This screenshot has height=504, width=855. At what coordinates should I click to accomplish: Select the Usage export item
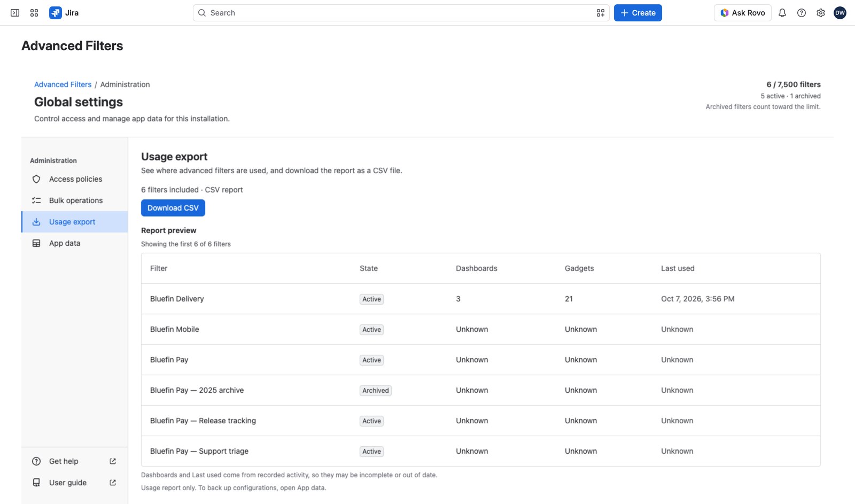75,222
